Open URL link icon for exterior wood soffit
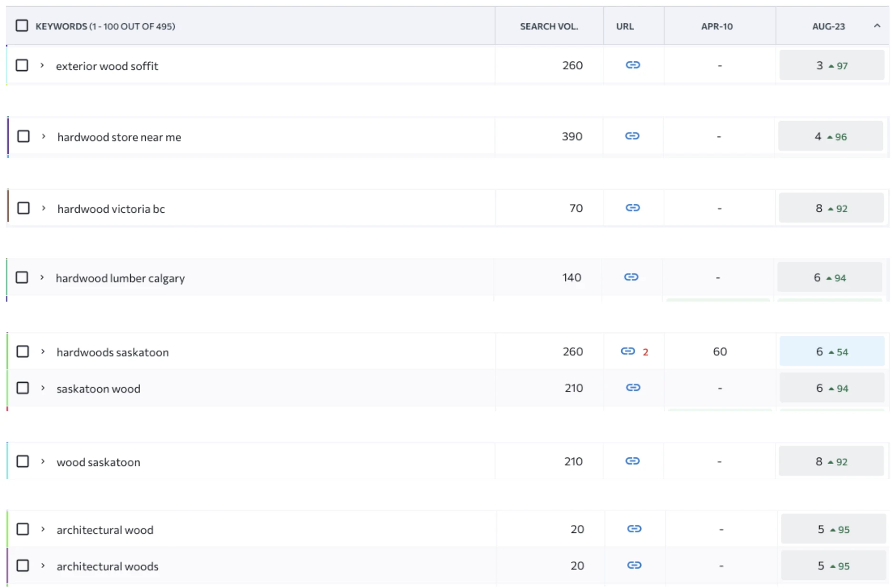Screen dimensions: 892x588 pos(632,65)
